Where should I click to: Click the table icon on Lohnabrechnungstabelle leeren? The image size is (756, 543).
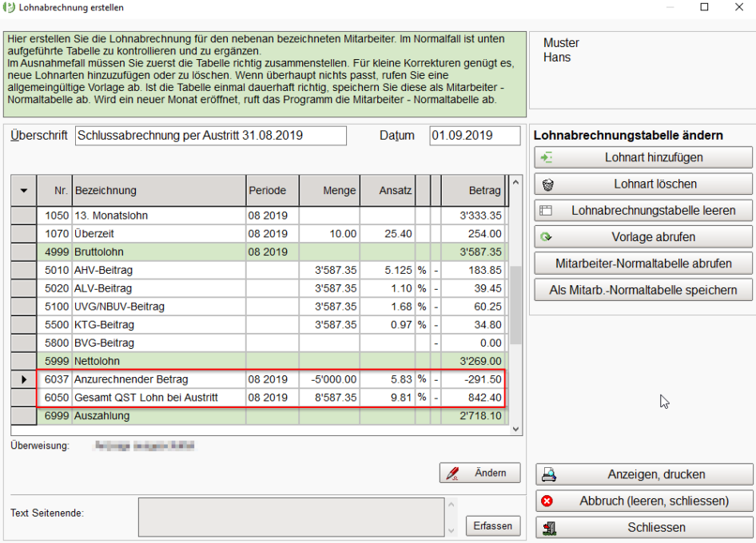pos(546,211)
